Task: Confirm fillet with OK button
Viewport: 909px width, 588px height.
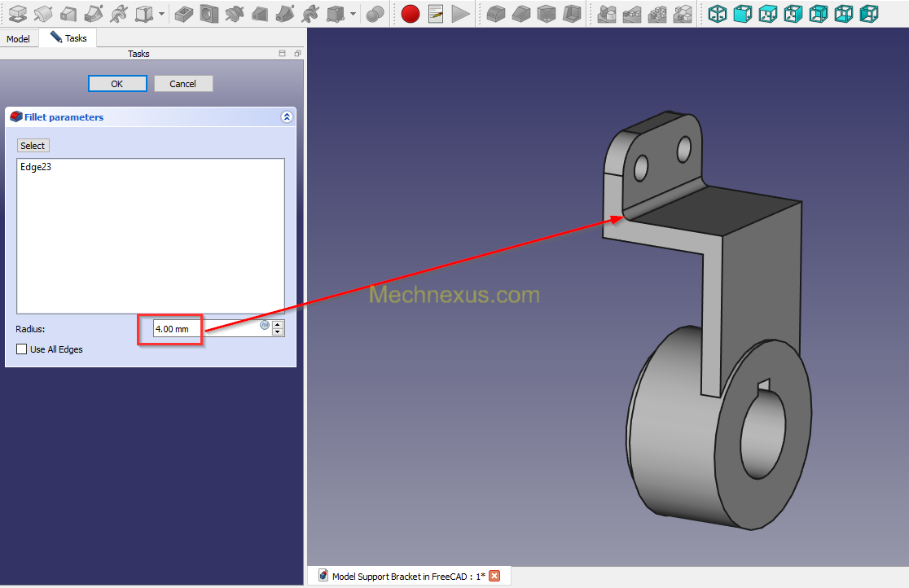Action: coord(117,84)
